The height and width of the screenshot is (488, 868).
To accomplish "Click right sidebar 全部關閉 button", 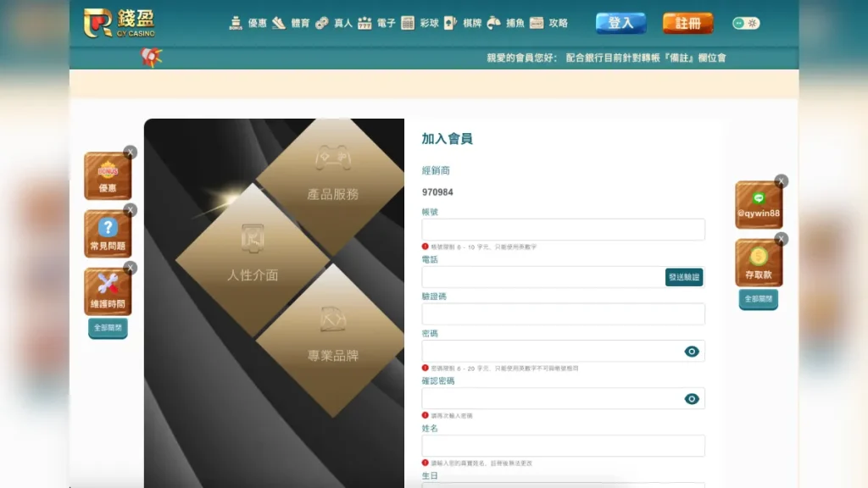I will pos(759,299).
